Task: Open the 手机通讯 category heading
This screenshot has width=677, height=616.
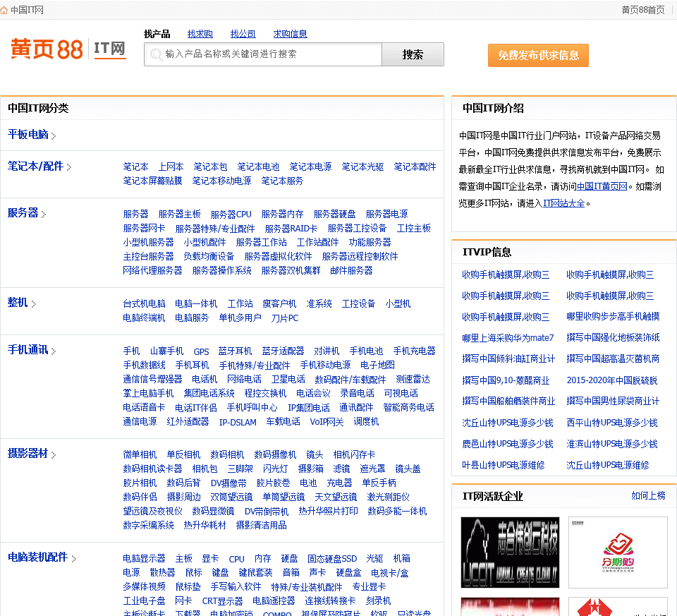Action: point(28,350)
